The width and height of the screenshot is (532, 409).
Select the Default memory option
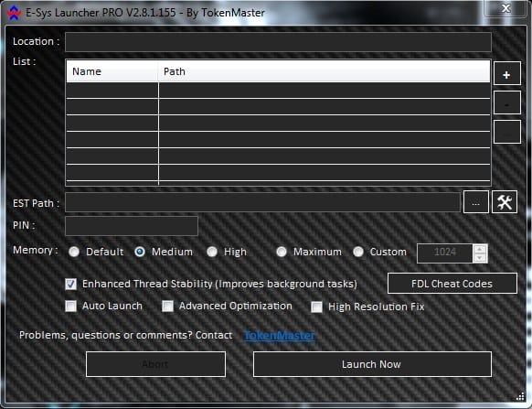tap(74, 252)
